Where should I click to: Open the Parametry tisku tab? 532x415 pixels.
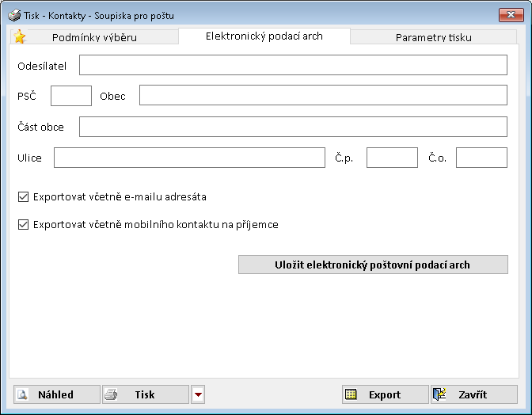coord(433,37)
